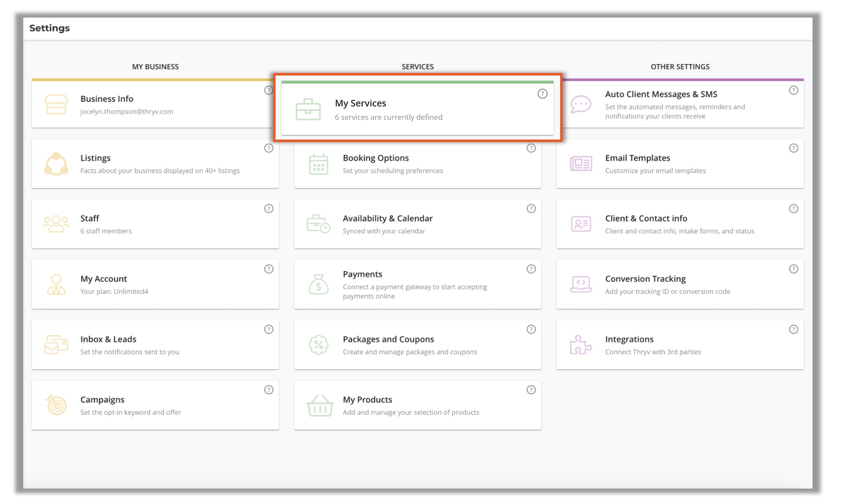Open Availability & Calendar title
The width and height of the screenshot is (843, 504).
(x=388, y=218)
